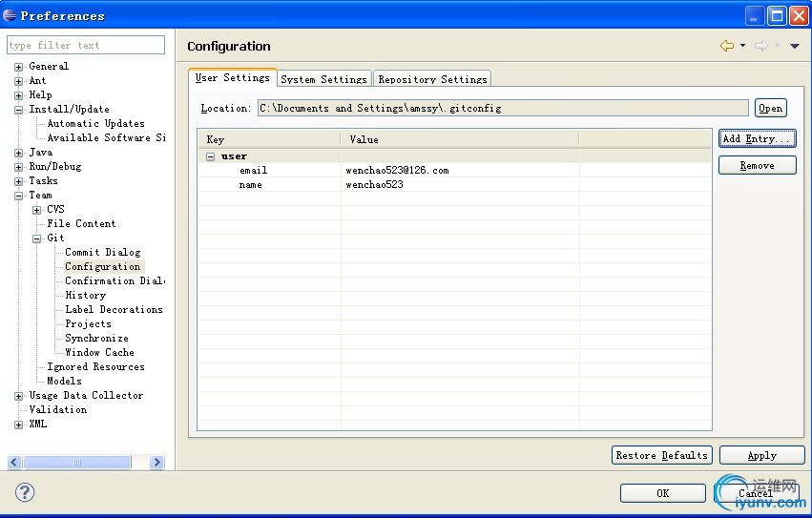The height and width of the screenshot is (518, 812).
Task: Click the value wenchao523 in name row
Action: click(374, 185)
